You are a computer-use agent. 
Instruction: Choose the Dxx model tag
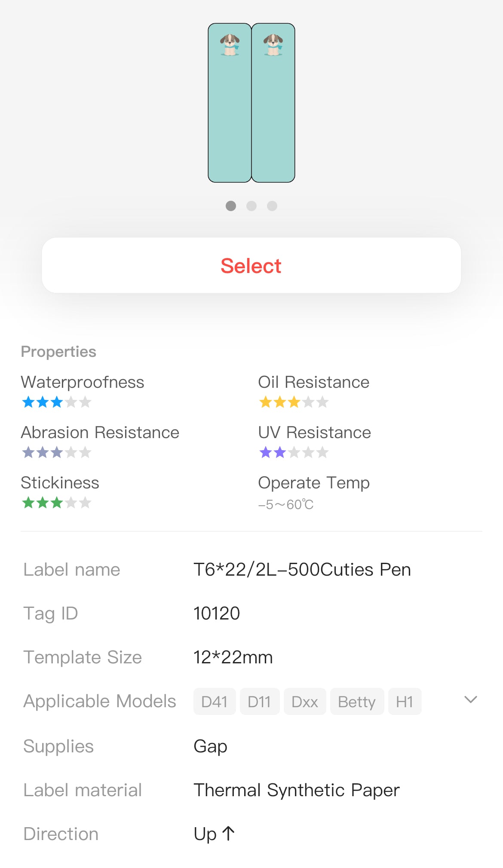[x=304, y=702]
